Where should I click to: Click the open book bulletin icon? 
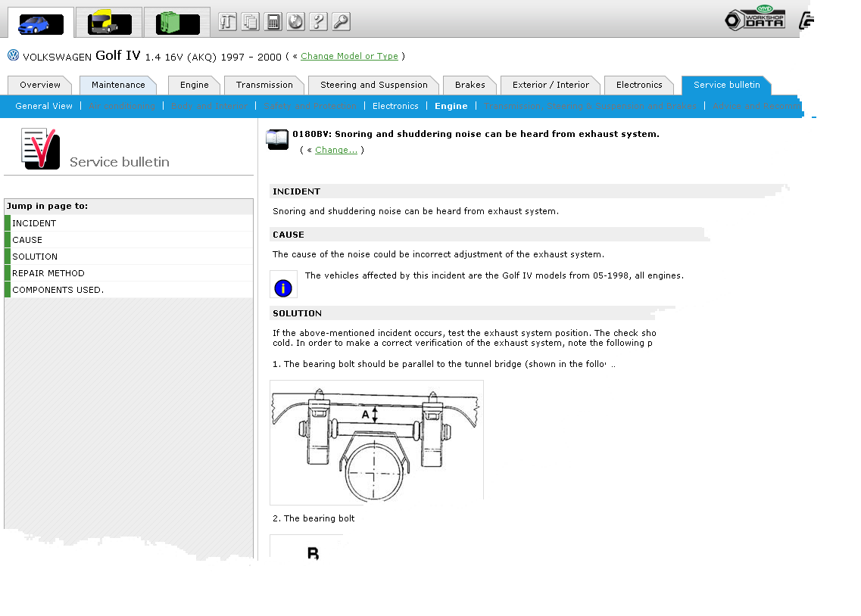(277, 139)
